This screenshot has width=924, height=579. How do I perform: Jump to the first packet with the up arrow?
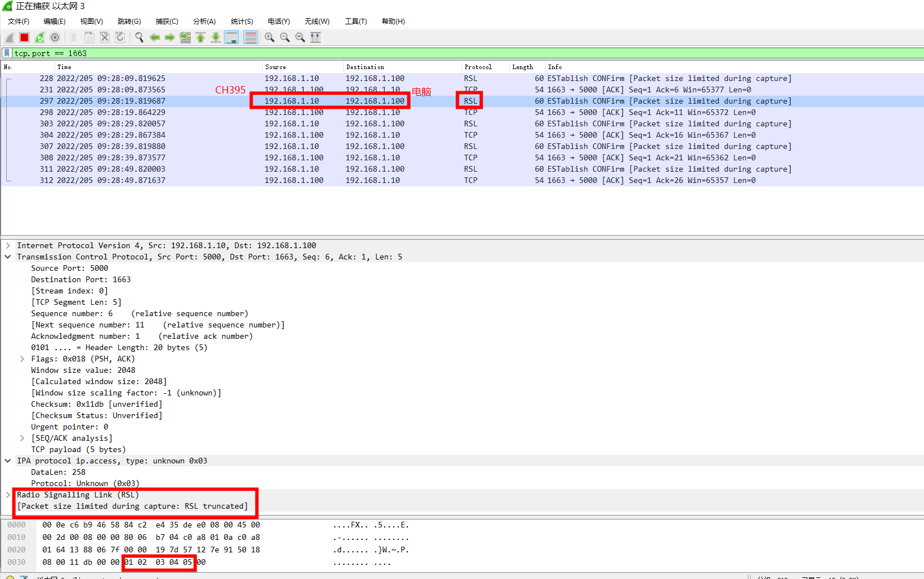[201, 37]
